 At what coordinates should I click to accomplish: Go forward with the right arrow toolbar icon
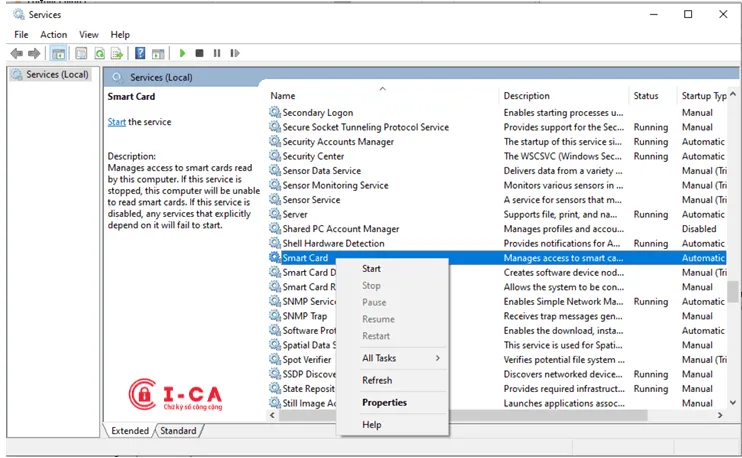34,53
